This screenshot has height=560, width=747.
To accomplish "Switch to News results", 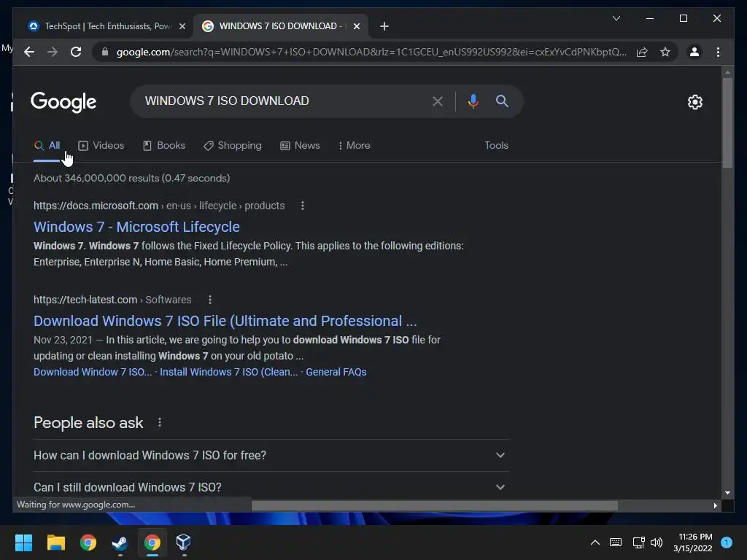I will click(x=300, y=146).
